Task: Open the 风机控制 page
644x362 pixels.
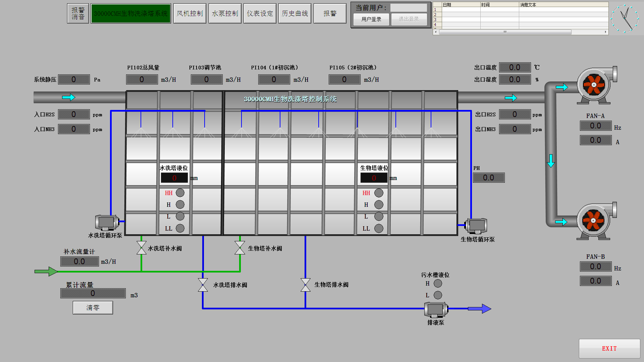Action: pos(190,13)
